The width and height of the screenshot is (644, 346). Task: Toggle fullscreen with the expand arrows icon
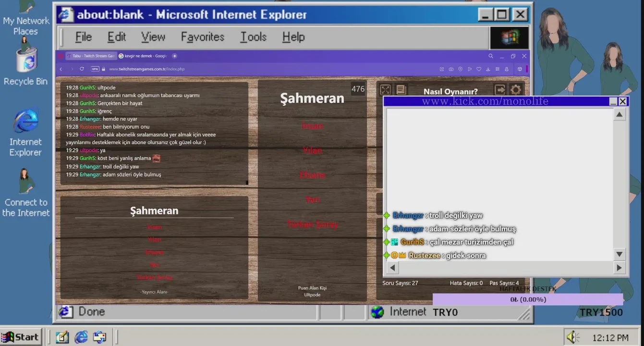click(x=385, y=90)
